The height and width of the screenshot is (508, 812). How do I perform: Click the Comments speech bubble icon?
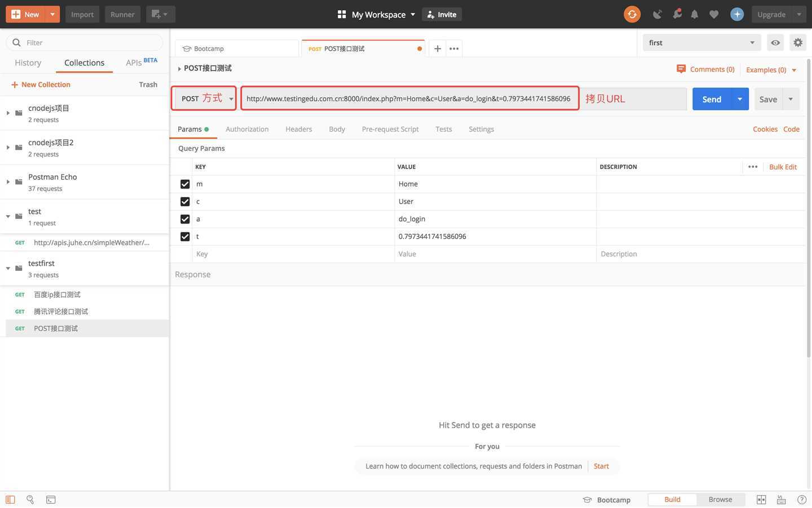[681, 69]
